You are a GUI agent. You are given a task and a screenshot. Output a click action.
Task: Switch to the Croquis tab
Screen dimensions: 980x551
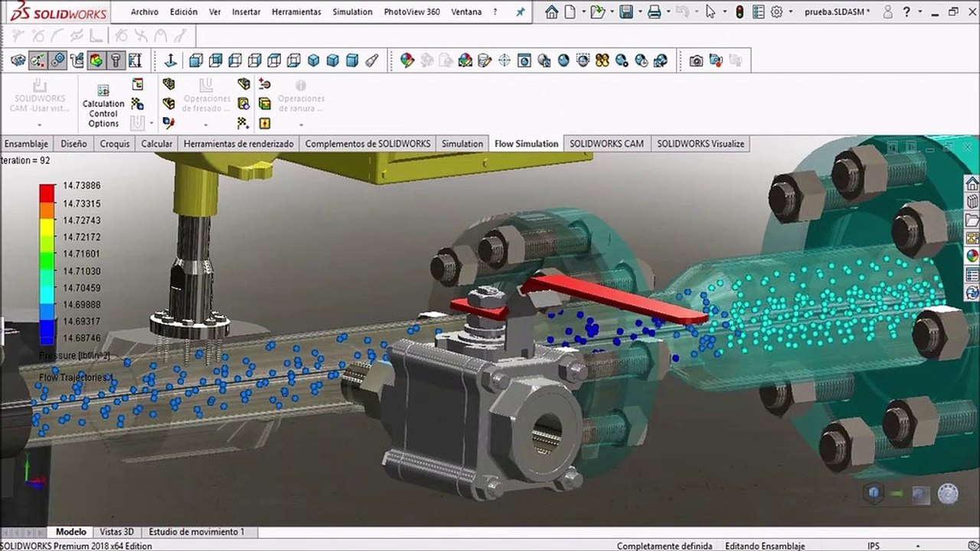115,144
